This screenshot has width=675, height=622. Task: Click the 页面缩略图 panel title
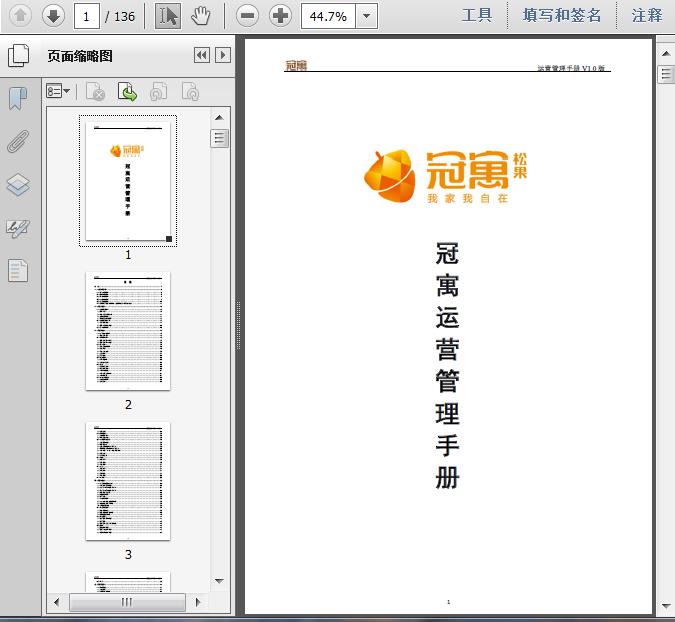[80, 56]
